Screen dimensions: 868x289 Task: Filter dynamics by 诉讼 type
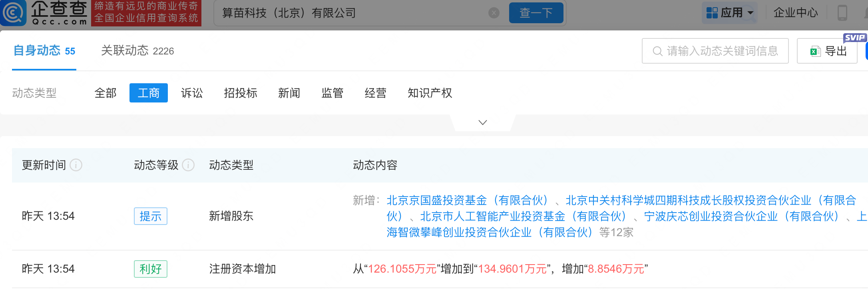pos(192,93)
